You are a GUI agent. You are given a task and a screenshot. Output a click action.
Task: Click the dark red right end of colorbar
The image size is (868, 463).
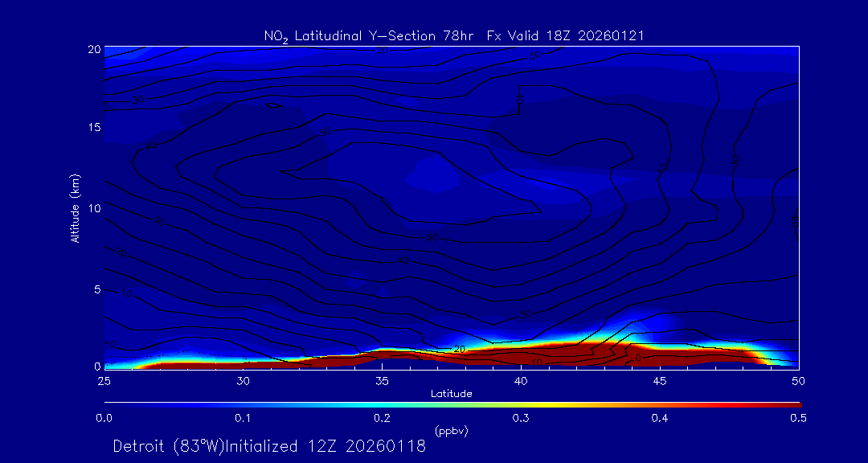tap(792, 404)
